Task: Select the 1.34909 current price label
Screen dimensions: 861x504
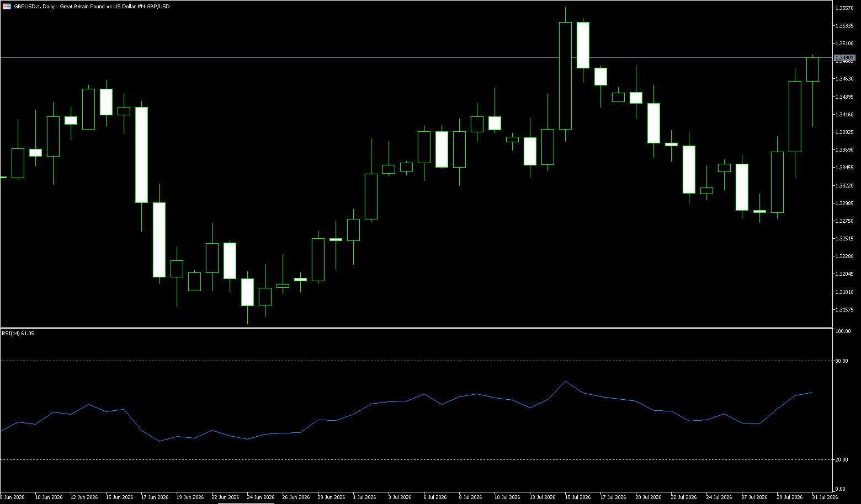Action: 844,58
